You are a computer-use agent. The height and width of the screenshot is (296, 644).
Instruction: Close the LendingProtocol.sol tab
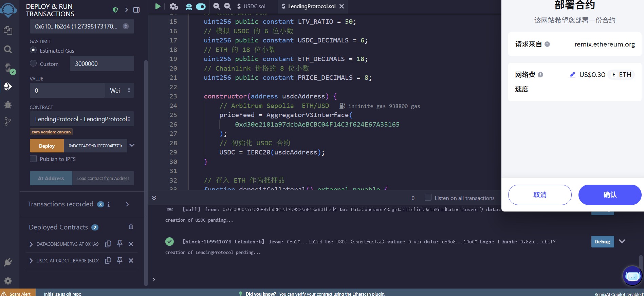(342, 6)
